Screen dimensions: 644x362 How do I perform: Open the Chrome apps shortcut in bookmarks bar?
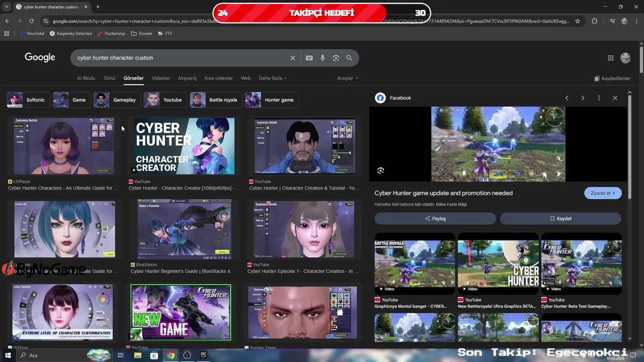click(7, 34)
